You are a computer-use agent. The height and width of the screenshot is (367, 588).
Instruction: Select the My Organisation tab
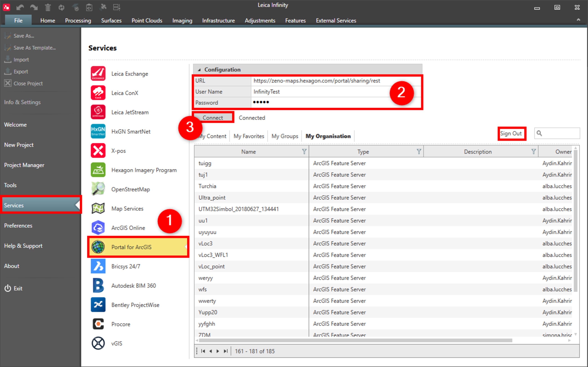tap(328, 136)
